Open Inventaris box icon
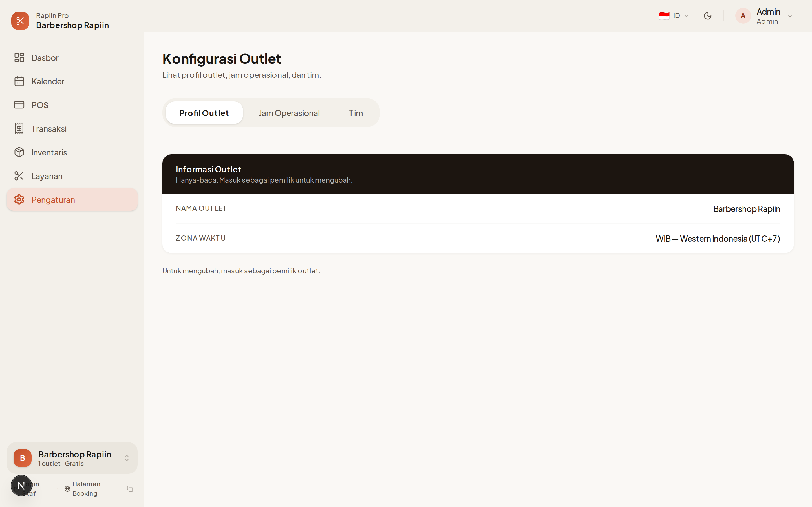Image resolution: width=812 pixels, height=507 pixels. tap(19, 152)
